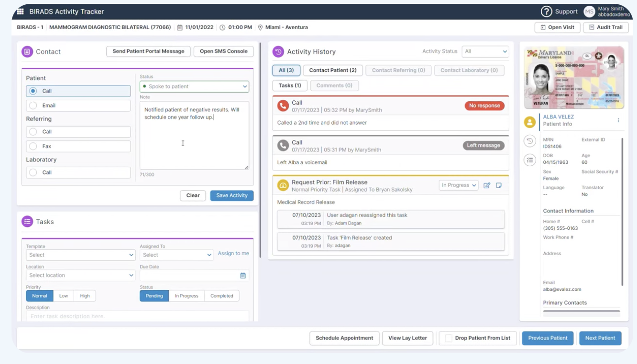
Task: Open the MS user avatar menu
Action: point(589,11)
